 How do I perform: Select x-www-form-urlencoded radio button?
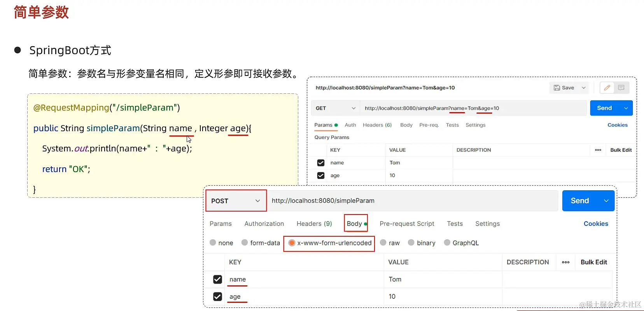(292, 243)
